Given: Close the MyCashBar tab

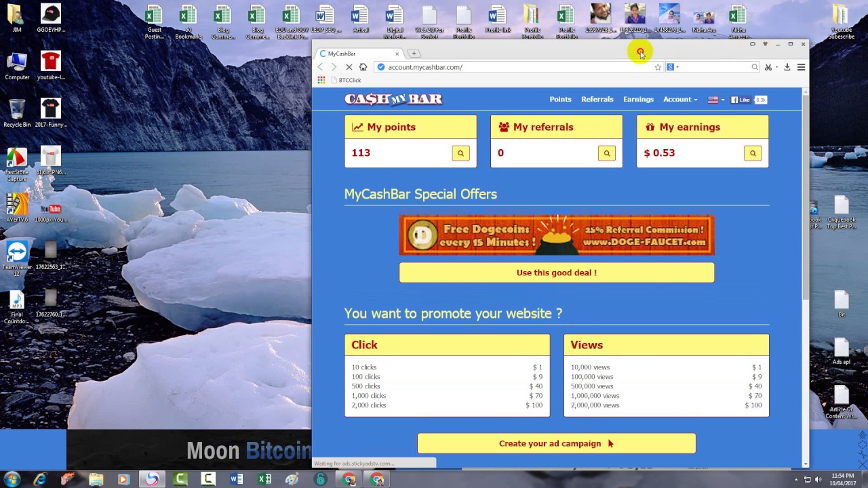Looking at the screenshot, I should [397, 54].
